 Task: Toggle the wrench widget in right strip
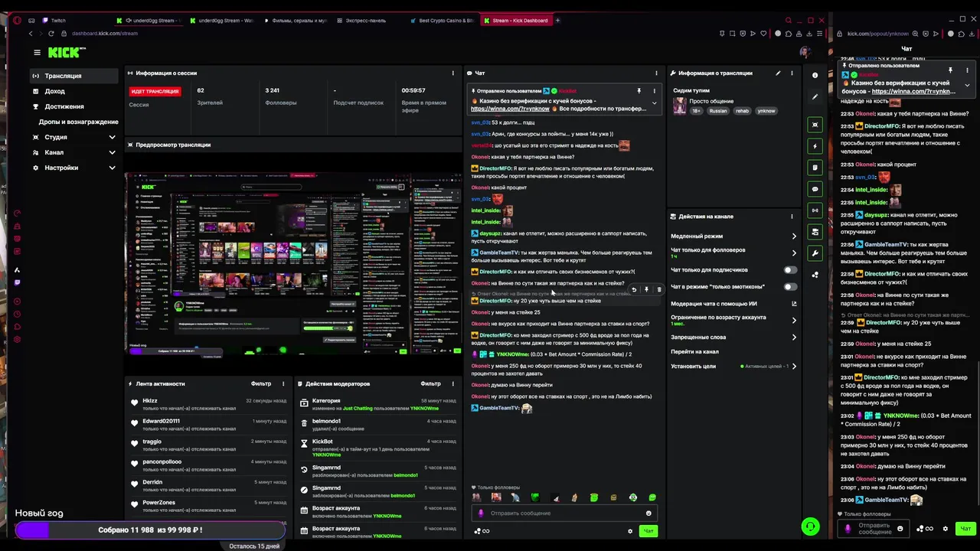pos(815,253)
